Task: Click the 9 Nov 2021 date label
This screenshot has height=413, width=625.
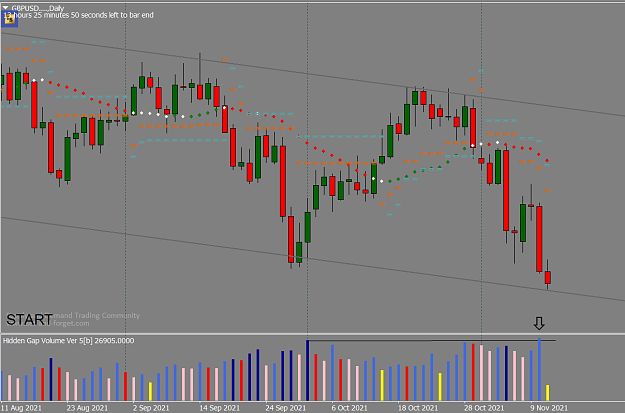Action: click(x=549, y=408)
